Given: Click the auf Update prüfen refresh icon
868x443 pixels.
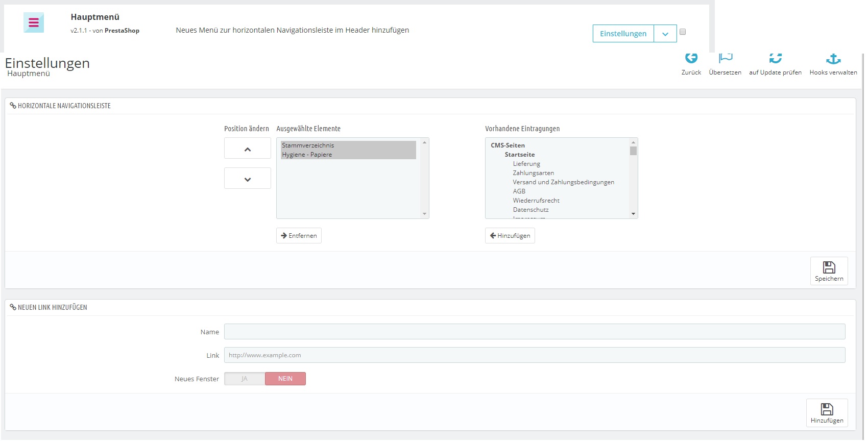Looking at the screenshot, I should coord(775,59).
